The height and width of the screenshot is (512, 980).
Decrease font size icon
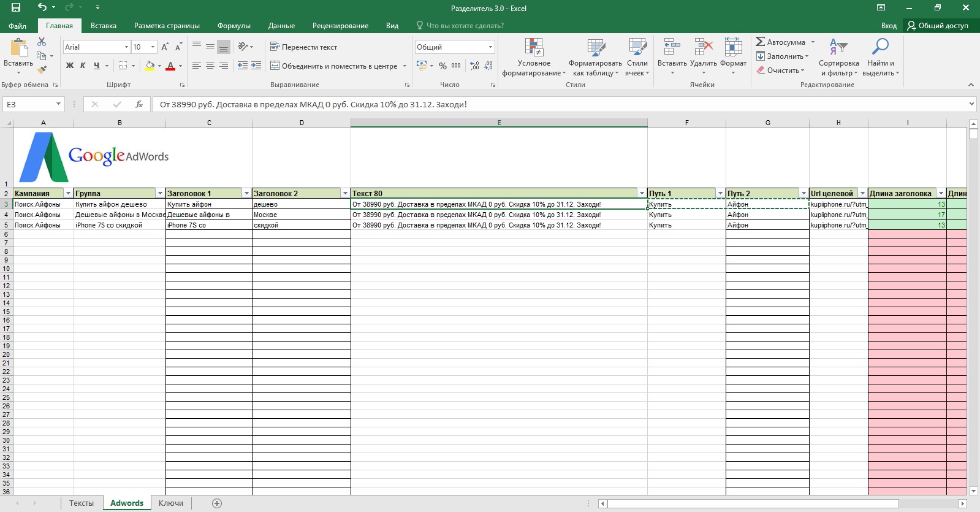pos(178,47)
